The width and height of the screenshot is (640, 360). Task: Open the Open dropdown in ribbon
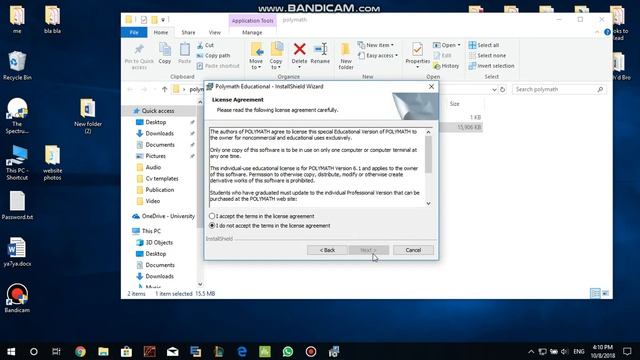pyautogui.click(x=447, y=45)
